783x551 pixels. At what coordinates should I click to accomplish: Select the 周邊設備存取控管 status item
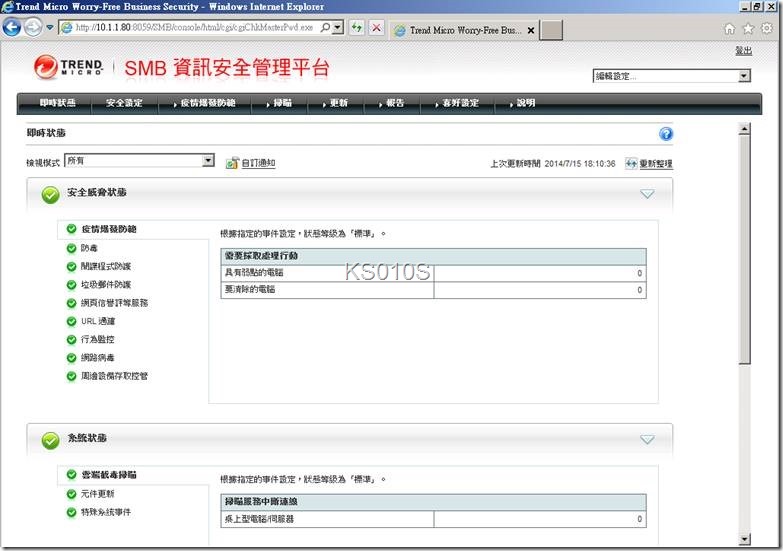click(x=114, y=376)
